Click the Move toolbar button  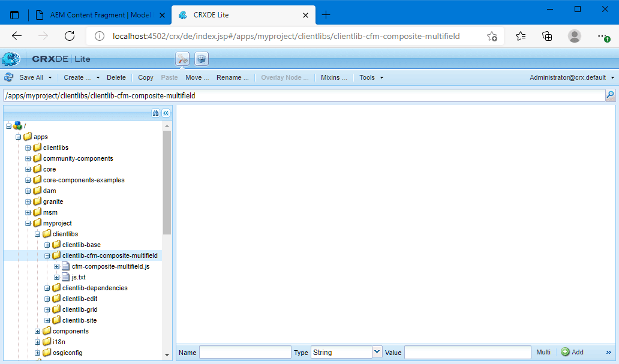[x=197, y=77]
